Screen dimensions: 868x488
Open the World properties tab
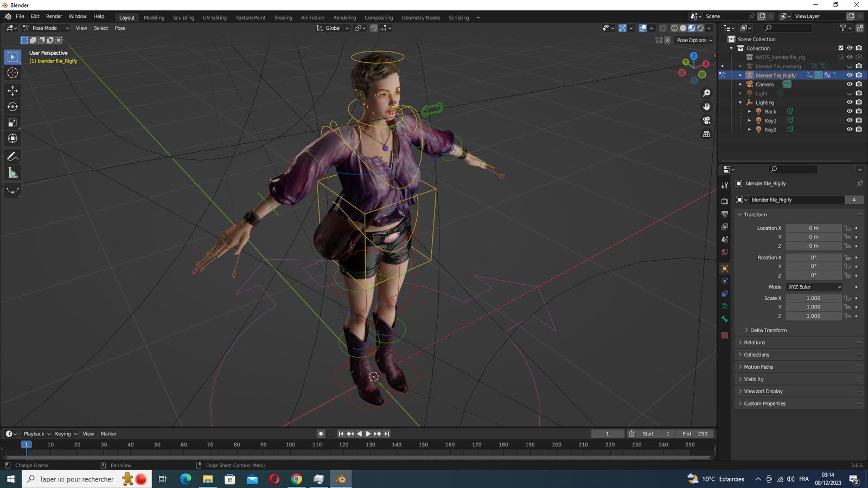pyautogui.click(x=725, y=252)
